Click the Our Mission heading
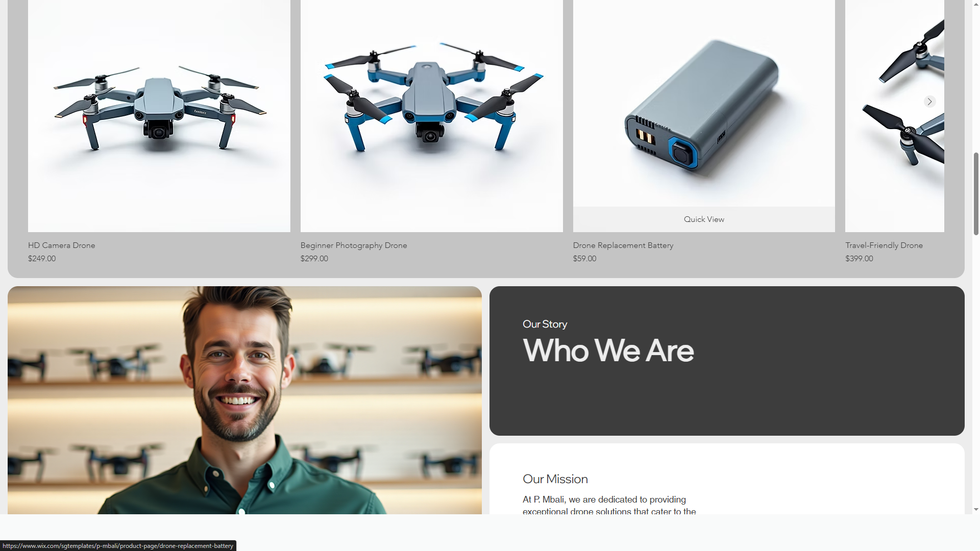The image size is (980, 551). [555, 479]
